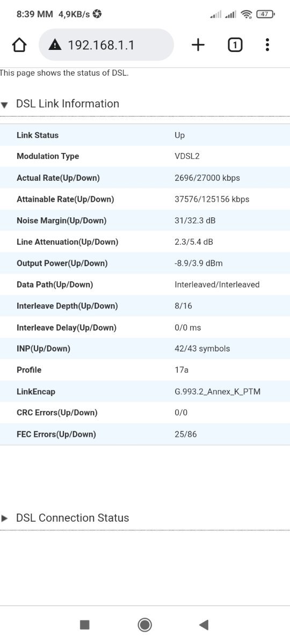The height and width of the screenshot is (644, 290).
Task: Click the DSL Link Information heading
Action: click(68, 104)
